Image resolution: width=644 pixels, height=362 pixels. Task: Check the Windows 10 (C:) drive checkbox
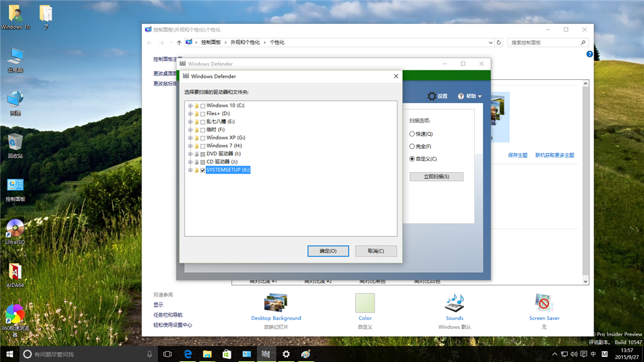click(x=203, y=106)
